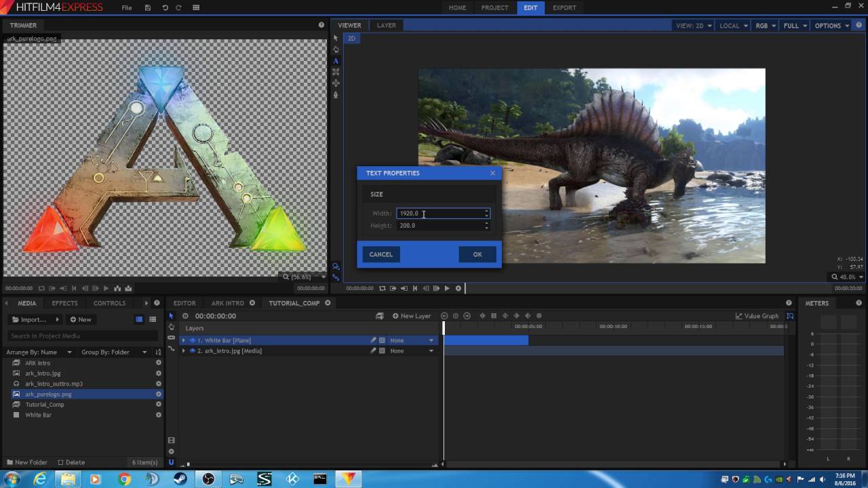The width and height of the screenshot is (868, 488).
Task: Expand the White Bar layer properties
Action: (183, 340)
